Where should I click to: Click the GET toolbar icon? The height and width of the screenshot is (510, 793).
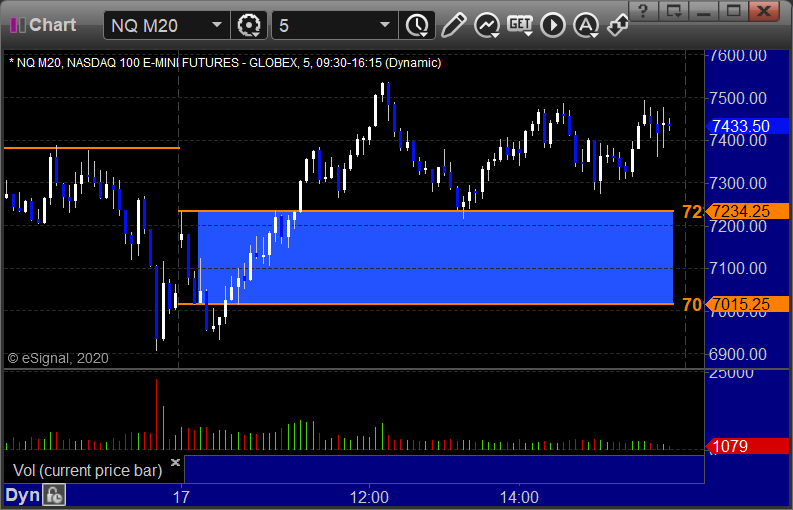(520, 25)
